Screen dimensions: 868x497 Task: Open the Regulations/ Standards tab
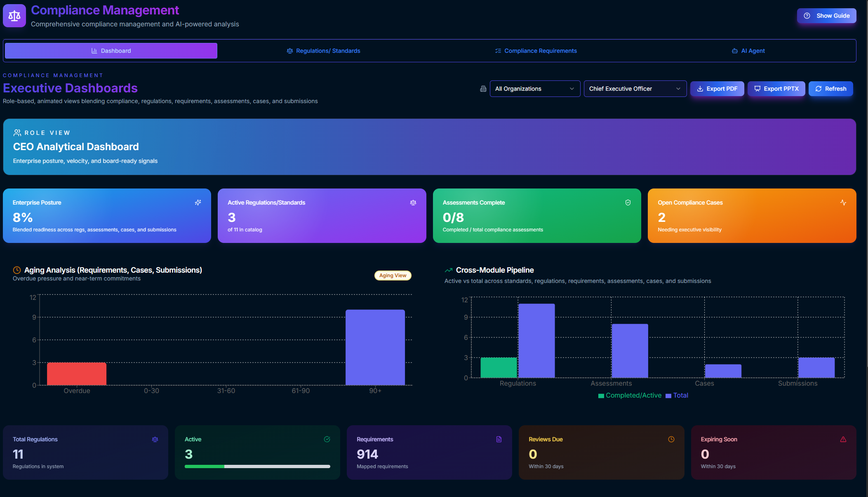click(324, 51)
